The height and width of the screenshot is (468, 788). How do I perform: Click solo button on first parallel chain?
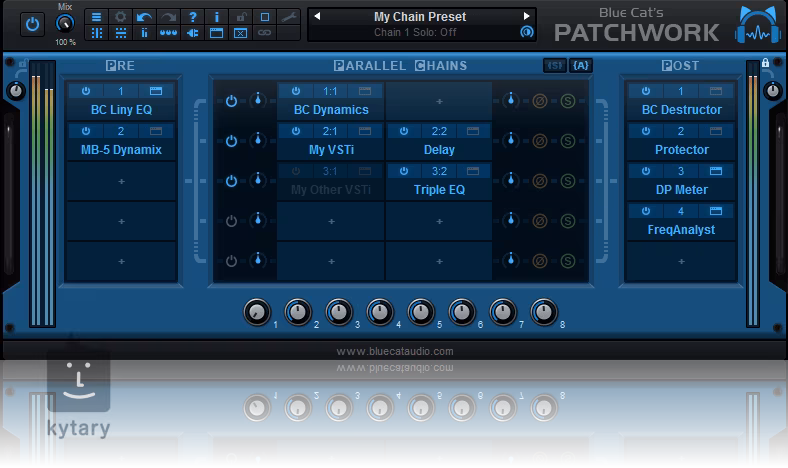[x=567, y=100]
